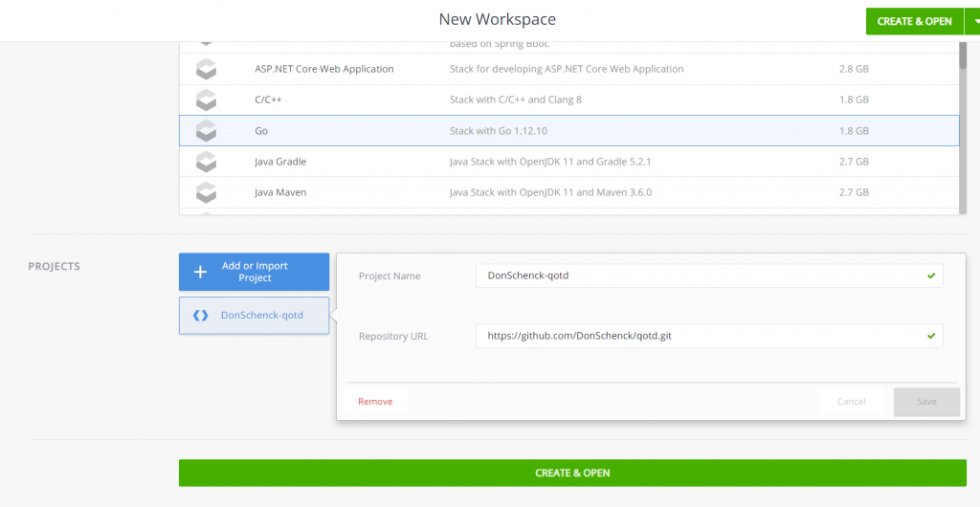980x507 pixels.
Task: Click the ASP.NET Core stack icon
Action: coord(206,69)
